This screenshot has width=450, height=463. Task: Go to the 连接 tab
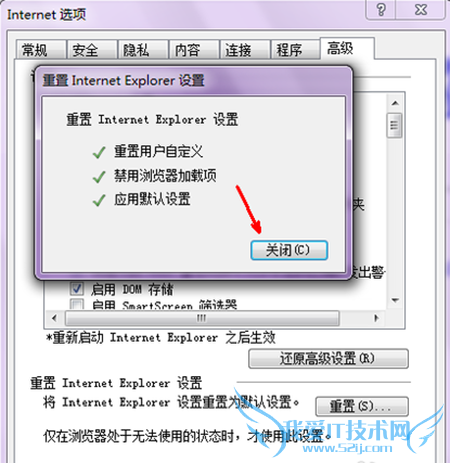pos(245,50)
